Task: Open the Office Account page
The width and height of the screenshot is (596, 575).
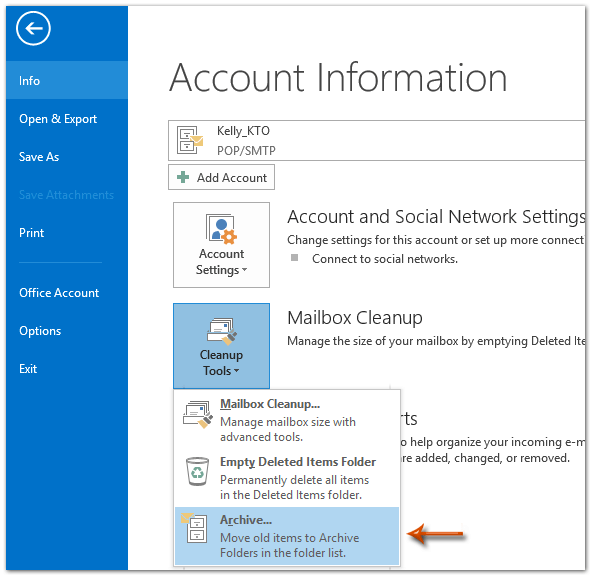Action: tap(59, 293)
